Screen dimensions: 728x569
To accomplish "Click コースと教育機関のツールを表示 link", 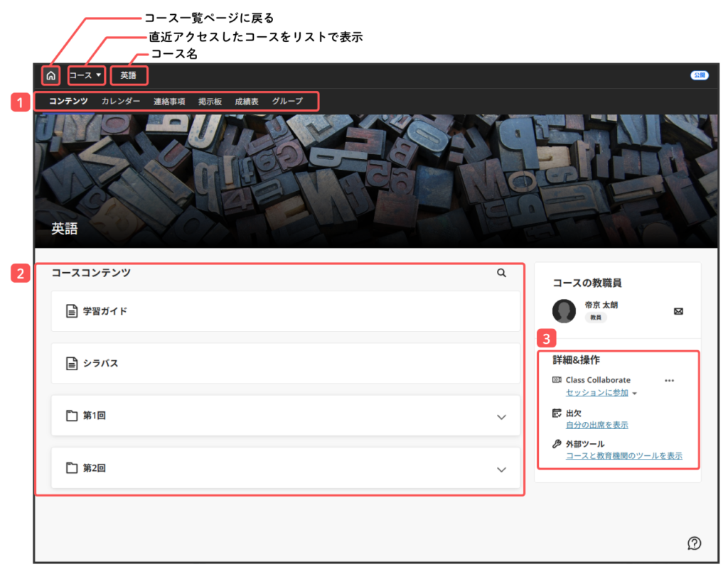I will (623, 456).
